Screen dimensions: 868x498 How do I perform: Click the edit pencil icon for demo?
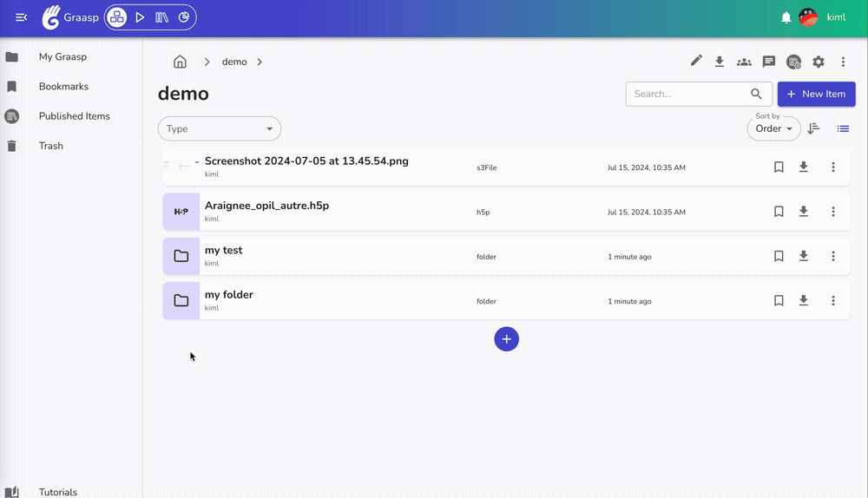[x=696, y=61]
